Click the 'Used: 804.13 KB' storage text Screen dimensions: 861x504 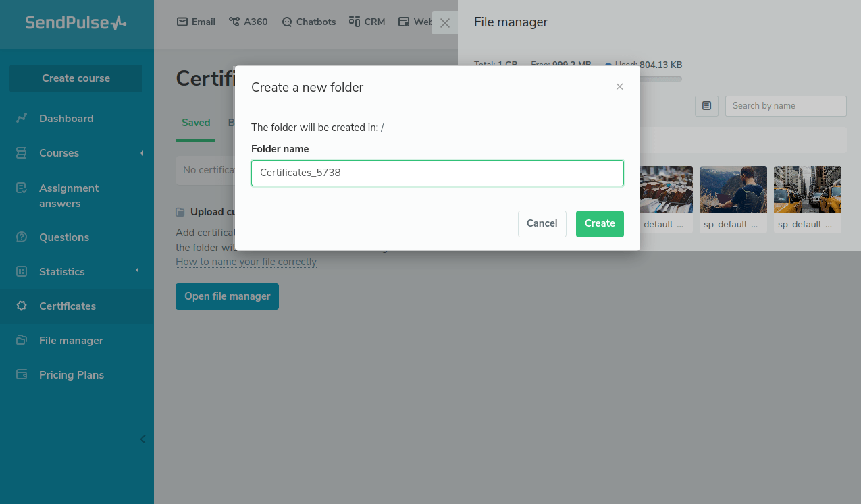click(648, 65)
